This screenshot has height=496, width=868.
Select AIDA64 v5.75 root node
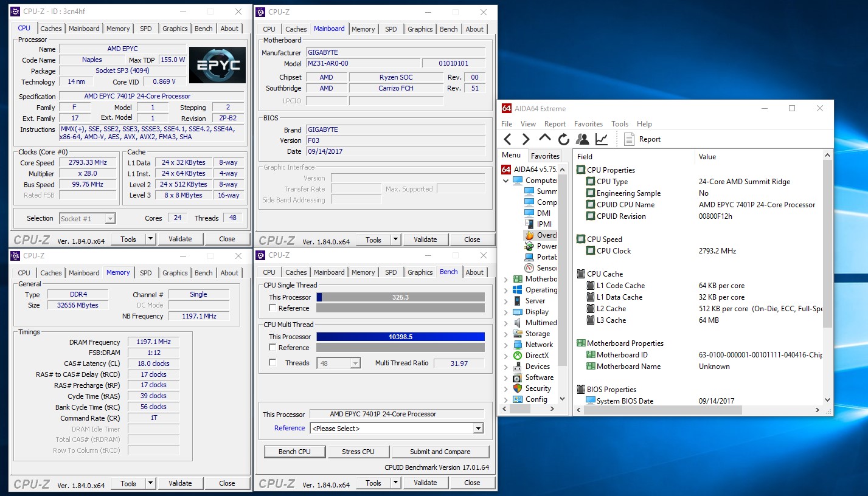(x=529, y=170)
